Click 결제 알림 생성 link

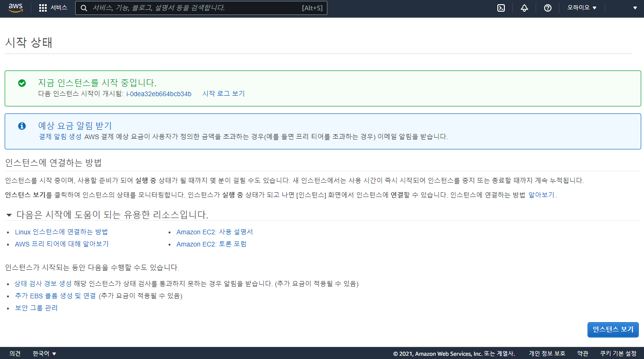(x=60, y=137)
